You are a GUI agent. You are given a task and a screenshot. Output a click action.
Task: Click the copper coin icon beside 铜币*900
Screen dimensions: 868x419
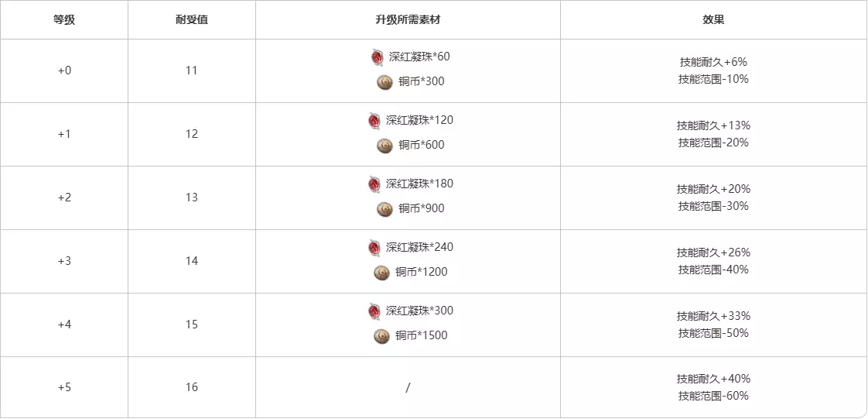pos(384,209)
